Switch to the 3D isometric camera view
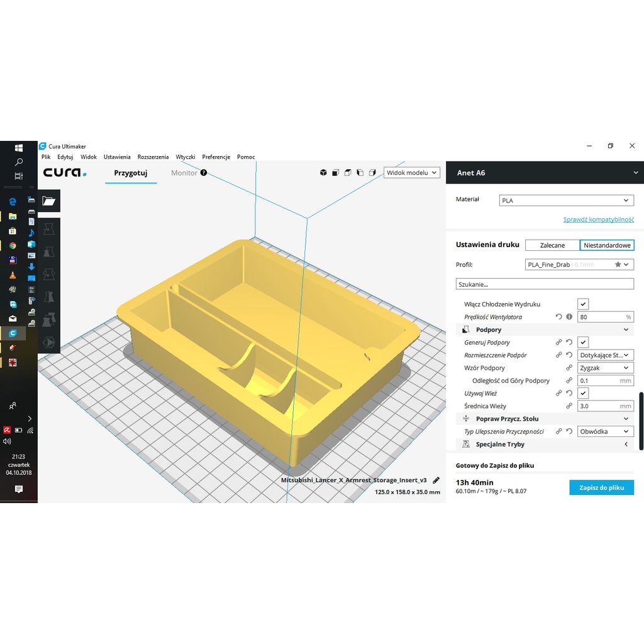Screen dimensions: 644x644 (x=323, y=172)
